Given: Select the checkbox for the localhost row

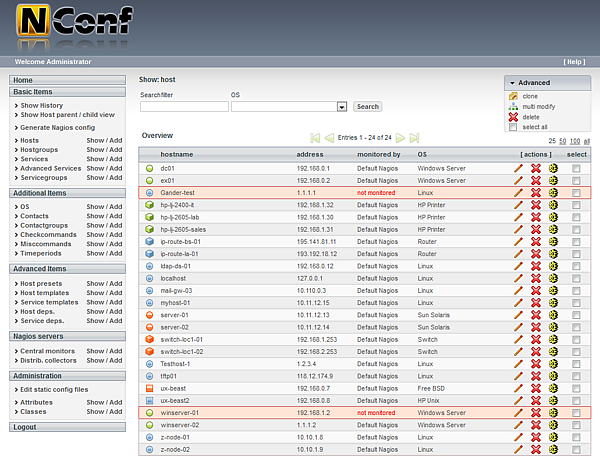Looking at the screenshot, I should coord(576,280).
